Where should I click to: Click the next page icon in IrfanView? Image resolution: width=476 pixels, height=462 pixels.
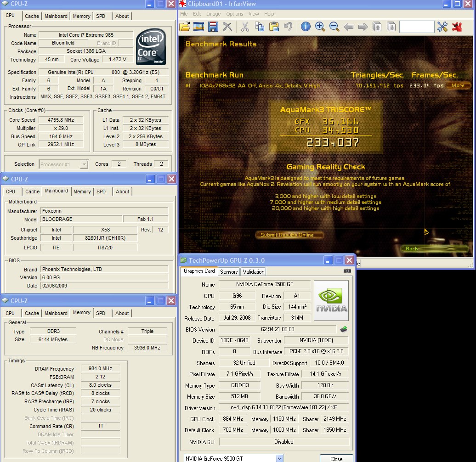391,27
